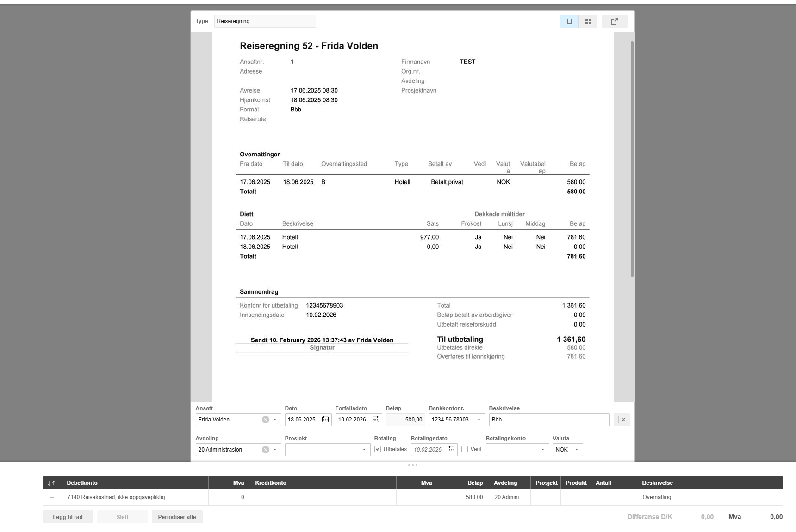This screenshot has height=532, width=796.
Task: Click the Slett button
Action: (123, 517)
